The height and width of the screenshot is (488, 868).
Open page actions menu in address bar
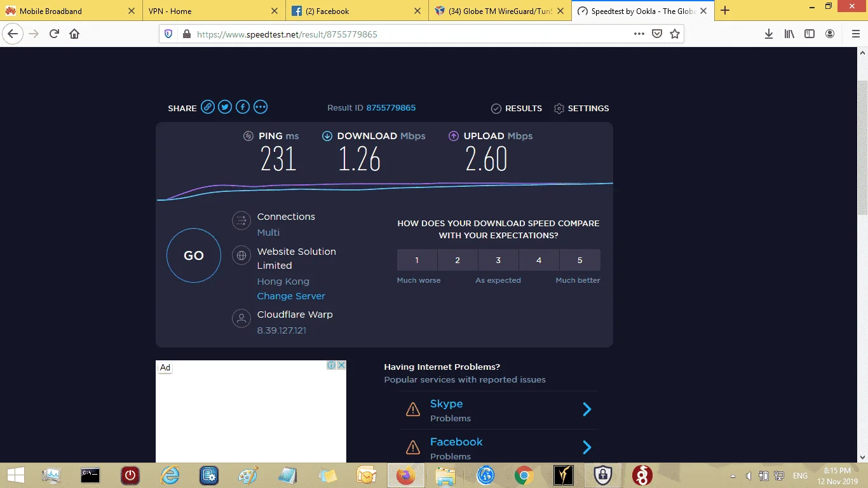pos(639,34)
